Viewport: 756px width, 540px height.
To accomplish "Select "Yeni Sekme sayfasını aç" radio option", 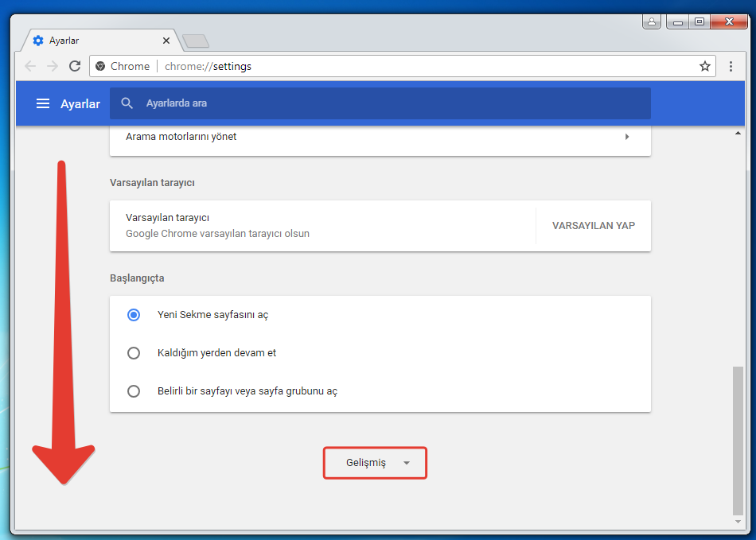I will pyautogui.click(x=134, y=315).
